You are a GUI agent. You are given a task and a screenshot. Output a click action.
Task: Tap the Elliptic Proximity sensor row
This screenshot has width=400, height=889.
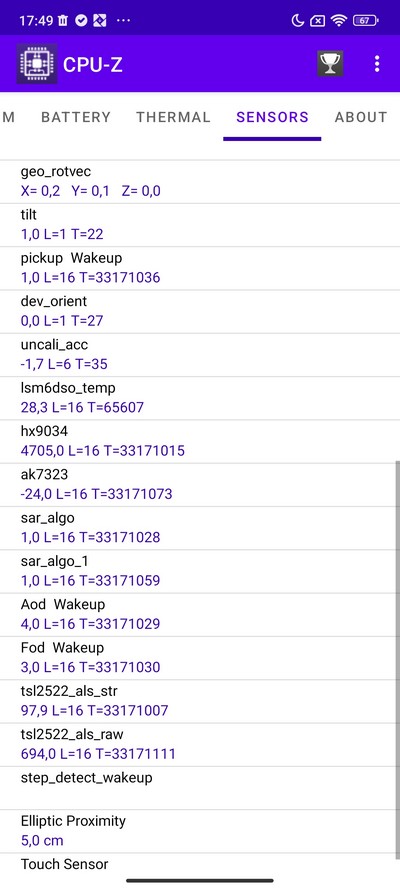point(200,831)
